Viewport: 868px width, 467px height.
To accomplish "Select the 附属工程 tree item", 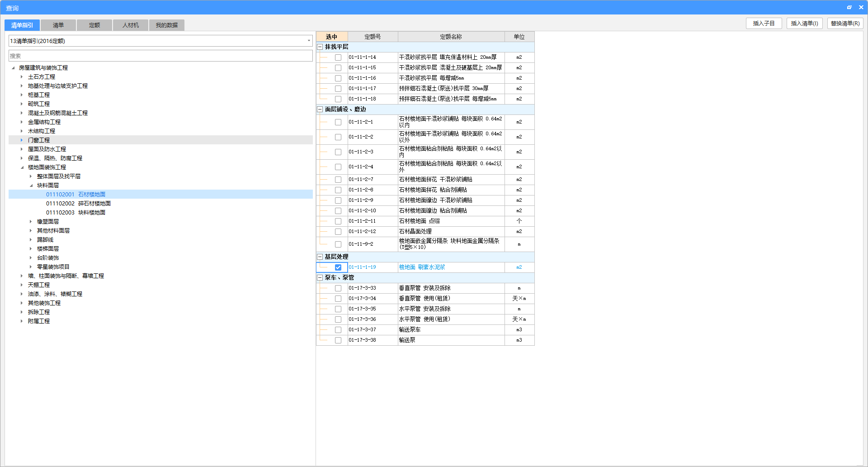I will click(x=39, y=321).
